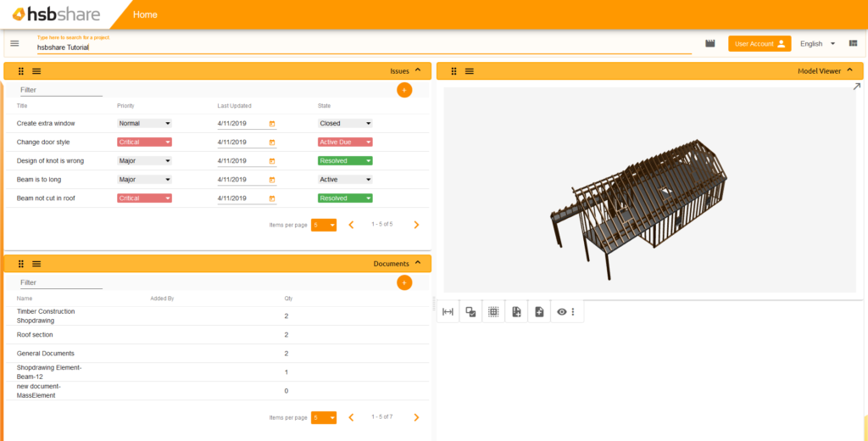Select the new document-MassElement row
The image size is (868, 441).
(x=218, y=391)
